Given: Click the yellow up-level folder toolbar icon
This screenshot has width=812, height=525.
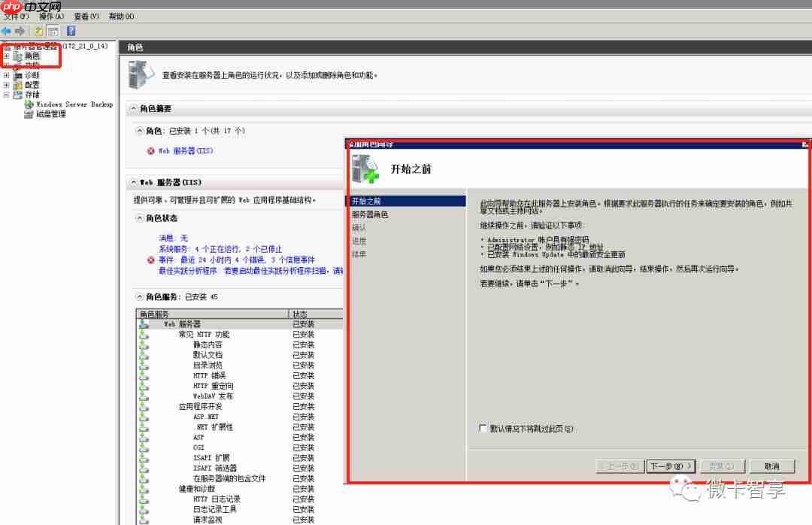Looking at the screenshot, I should (38, 31).
